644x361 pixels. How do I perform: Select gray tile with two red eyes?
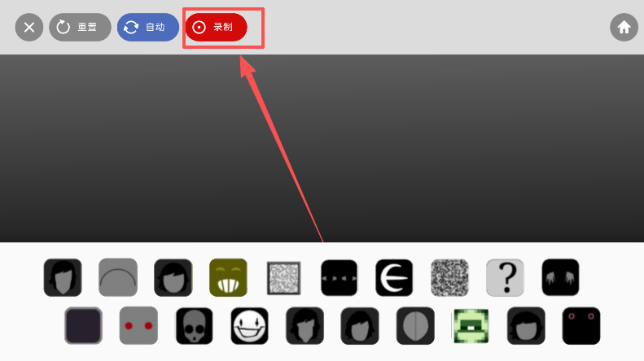click(138, 325)
